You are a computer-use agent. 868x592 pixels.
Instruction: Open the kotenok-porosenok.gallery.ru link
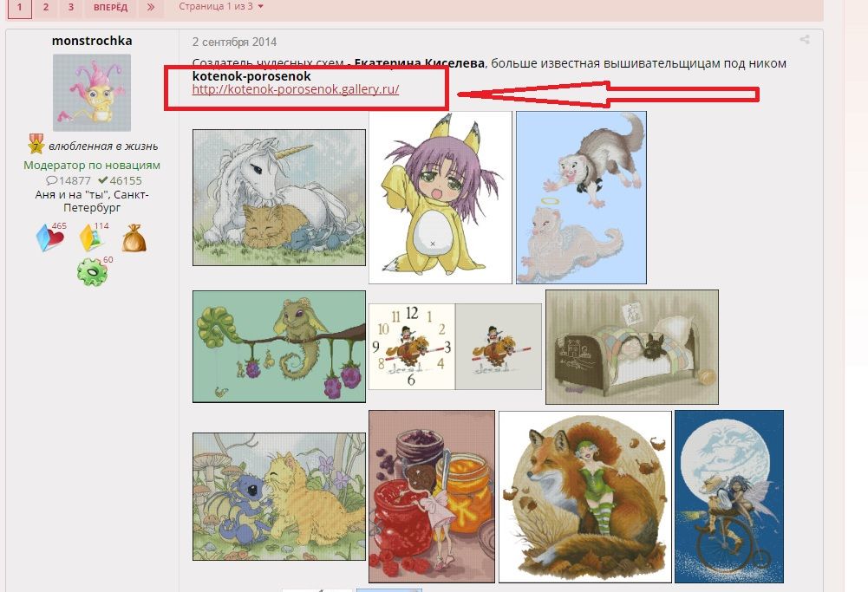click(x=295, y=89)
